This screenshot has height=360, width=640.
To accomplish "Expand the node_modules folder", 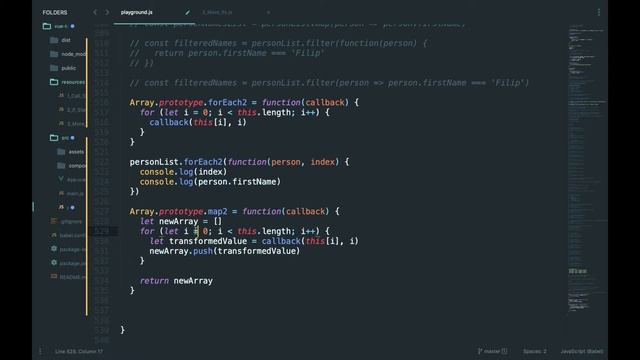I will [68, 54].
